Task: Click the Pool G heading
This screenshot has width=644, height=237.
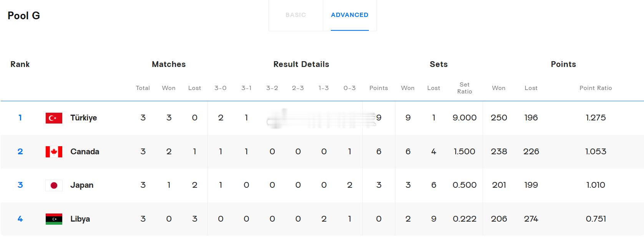Action: click(24, 15)
